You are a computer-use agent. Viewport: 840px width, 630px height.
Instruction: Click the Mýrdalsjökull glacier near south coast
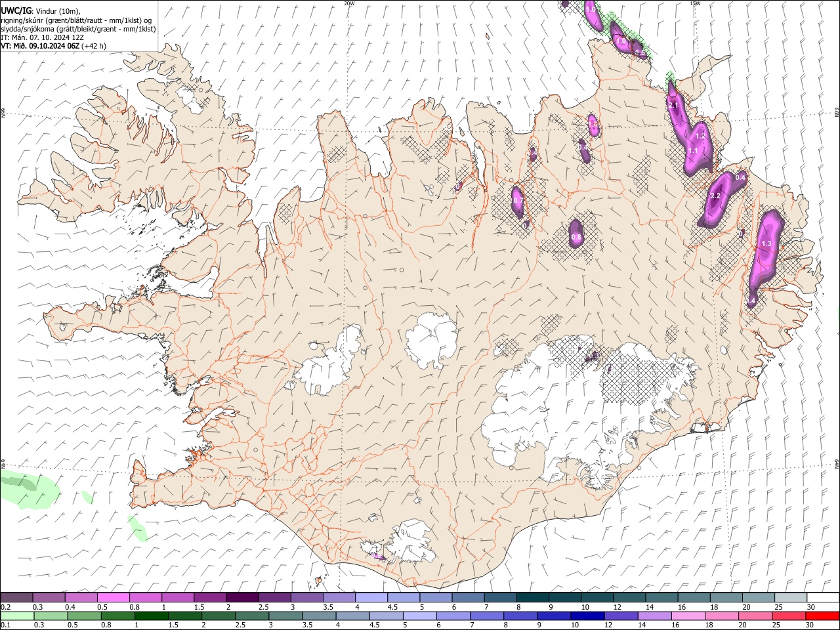[x=412, y=541]
